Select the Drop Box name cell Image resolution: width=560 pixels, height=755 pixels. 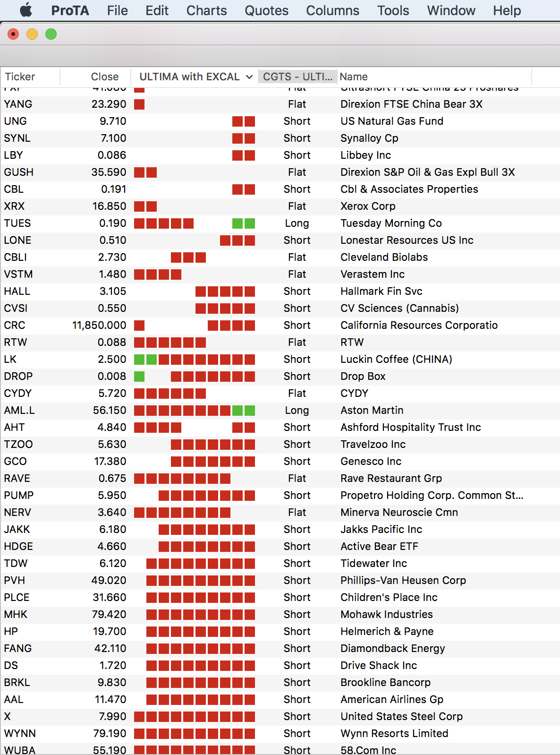point(363,376)
